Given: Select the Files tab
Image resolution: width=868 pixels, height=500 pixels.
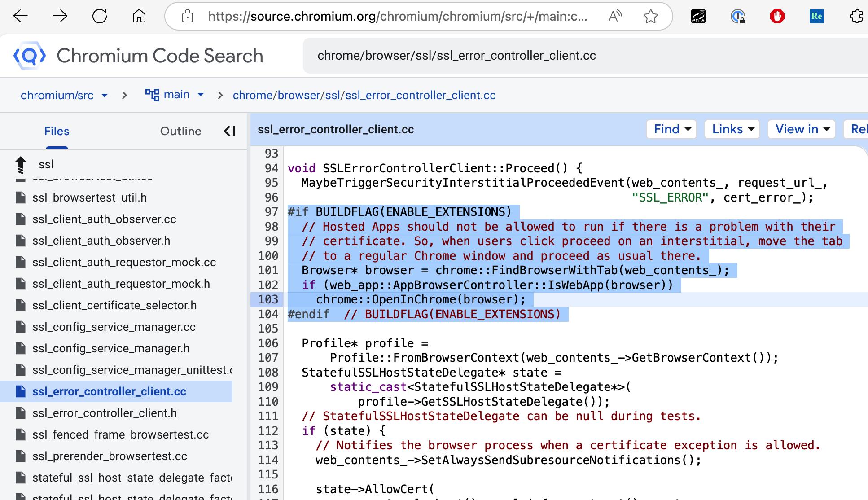Looking at the screenshot, I should 57,131.
